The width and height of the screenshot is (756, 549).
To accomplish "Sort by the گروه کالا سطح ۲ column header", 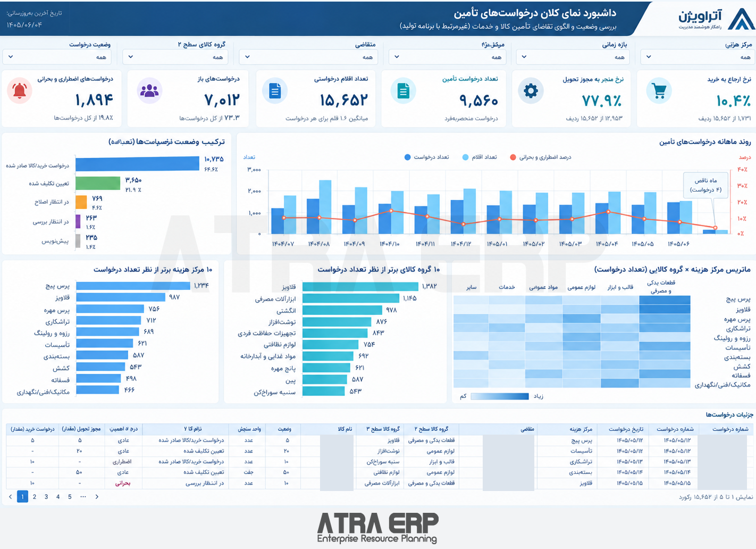I will point(431,429).
